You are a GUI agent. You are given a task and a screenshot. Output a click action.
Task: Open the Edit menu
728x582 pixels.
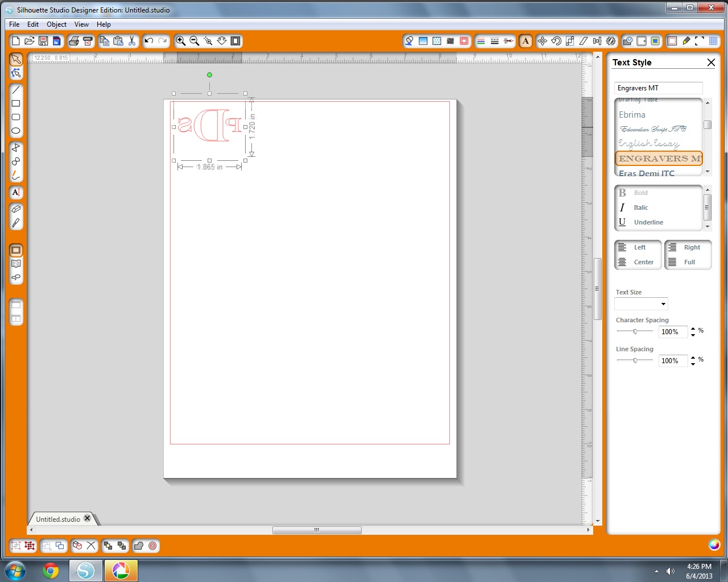pos(33,24)
